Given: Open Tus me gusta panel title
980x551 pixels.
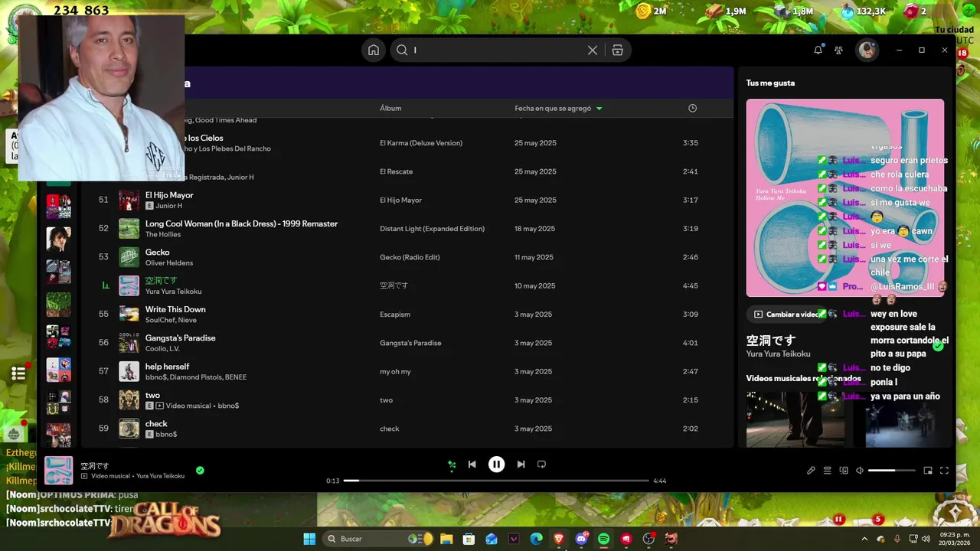Looking at the screenshot, I should pyautogui.click(x=770, y=83).
